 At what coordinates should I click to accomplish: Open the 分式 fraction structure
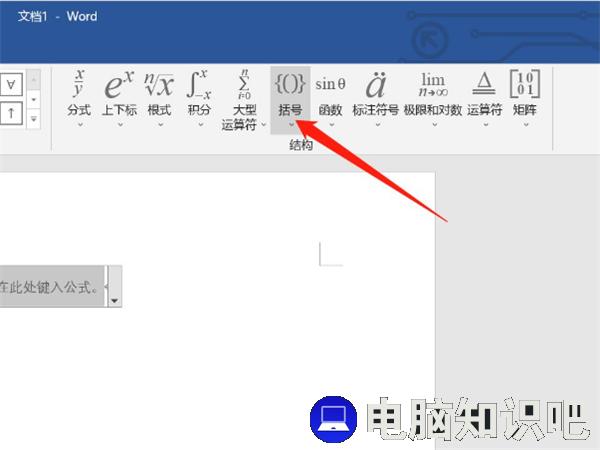[79, 99]
